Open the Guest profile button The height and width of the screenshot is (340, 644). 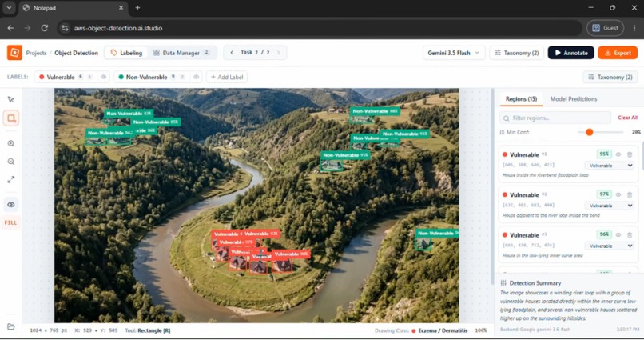(605, 28)
